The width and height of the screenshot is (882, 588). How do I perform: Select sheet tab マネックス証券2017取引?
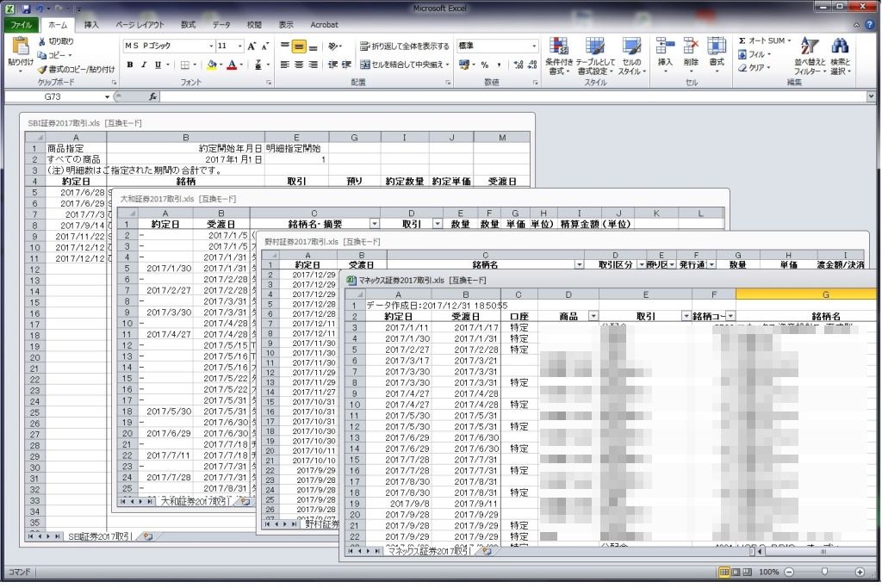[429, 552]
